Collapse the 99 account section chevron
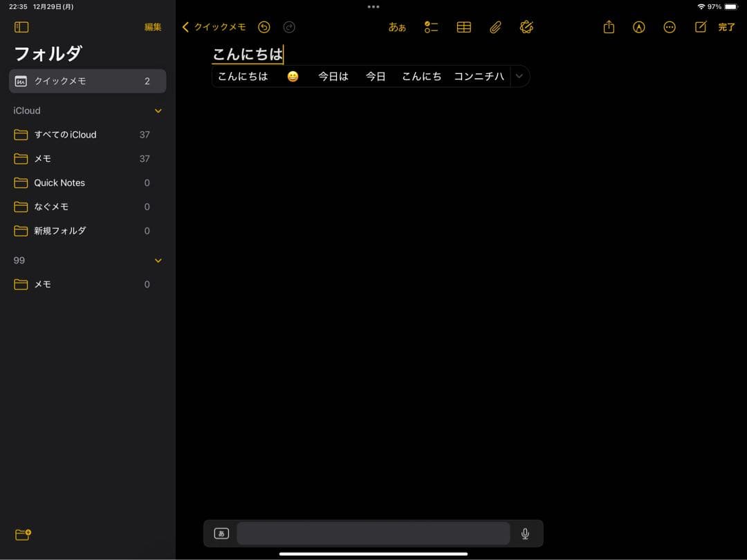 click(x=158, y=261)
